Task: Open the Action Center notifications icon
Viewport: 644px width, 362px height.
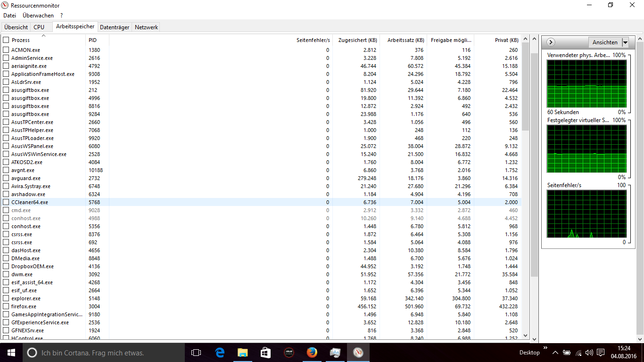Action: click(601, 353)
